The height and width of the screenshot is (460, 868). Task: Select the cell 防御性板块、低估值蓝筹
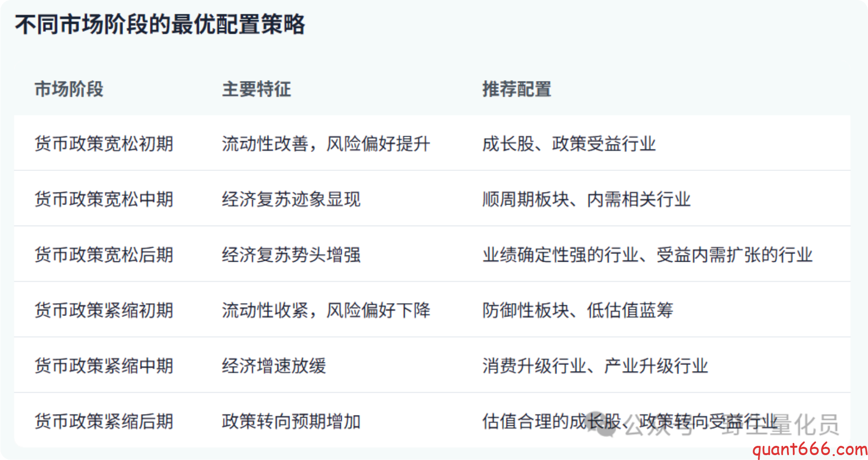tap(578, 311)
